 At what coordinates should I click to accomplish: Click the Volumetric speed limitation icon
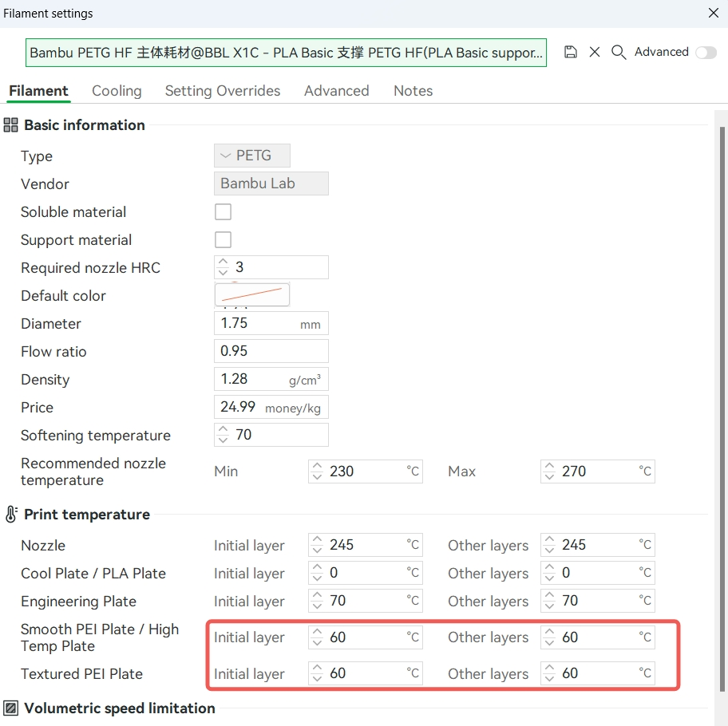11,708
